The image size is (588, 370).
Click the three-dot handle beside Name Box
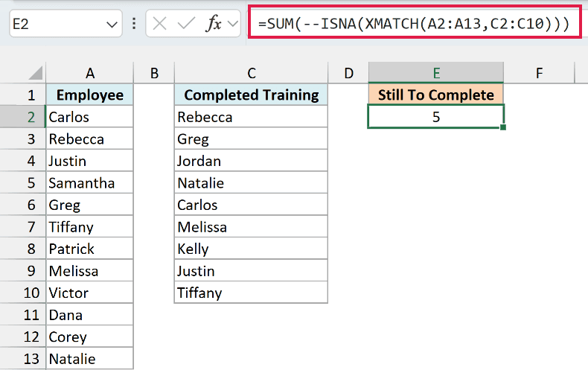pos(134,24)
